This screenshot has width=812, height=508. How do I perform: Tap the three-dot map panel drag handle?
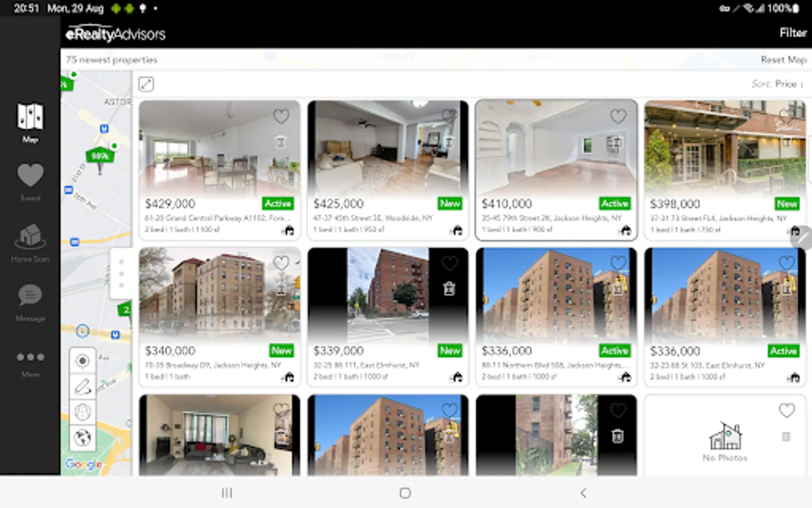(x=121, y=274)
